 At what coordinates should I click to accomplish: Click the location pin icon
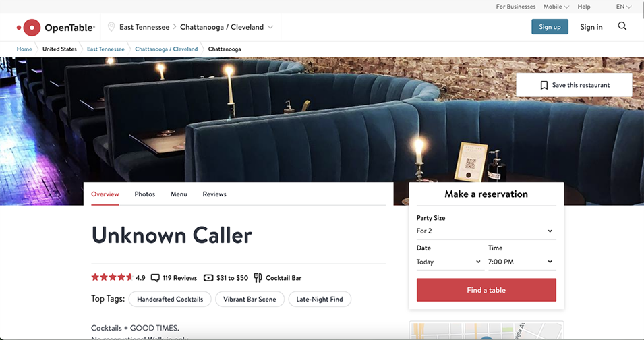111,27
